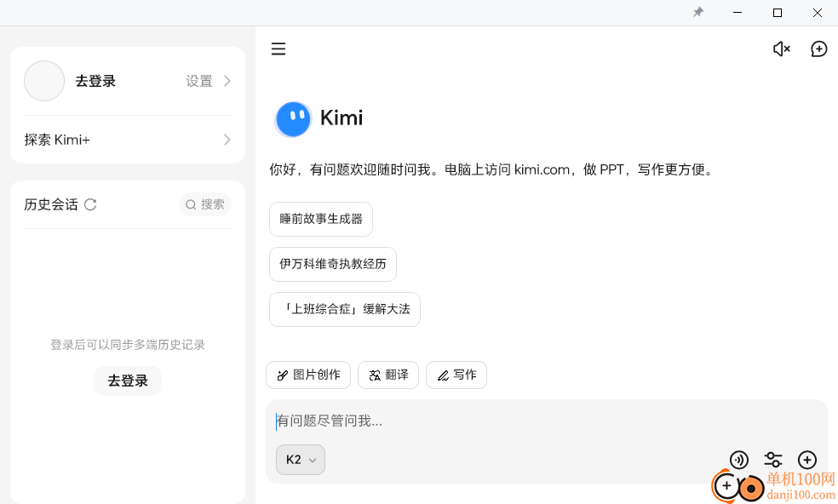This screenshot has height=504, width=838.
Task: Start a new chat with plus bubble icon
Action: coord(818,49)
